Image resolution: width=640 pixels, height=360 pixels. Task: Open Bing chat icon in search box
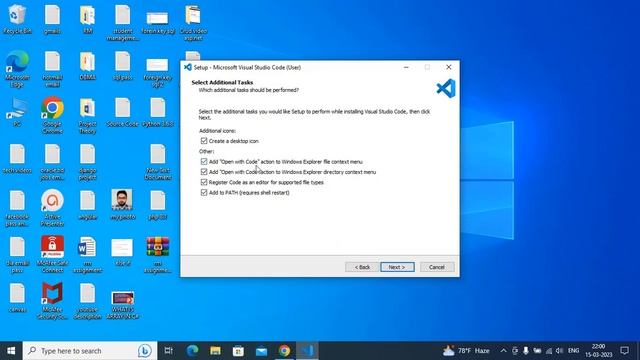pos(144,351)
